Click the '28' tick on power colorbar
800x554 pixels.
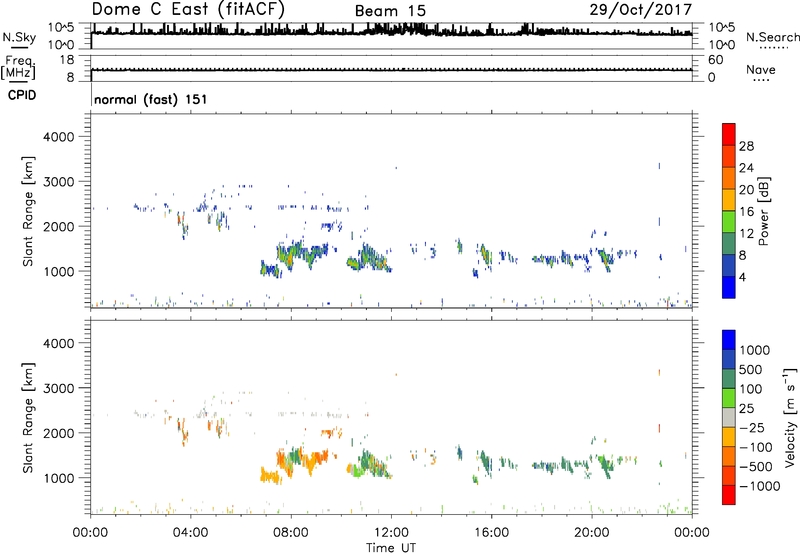pos(746,146)
